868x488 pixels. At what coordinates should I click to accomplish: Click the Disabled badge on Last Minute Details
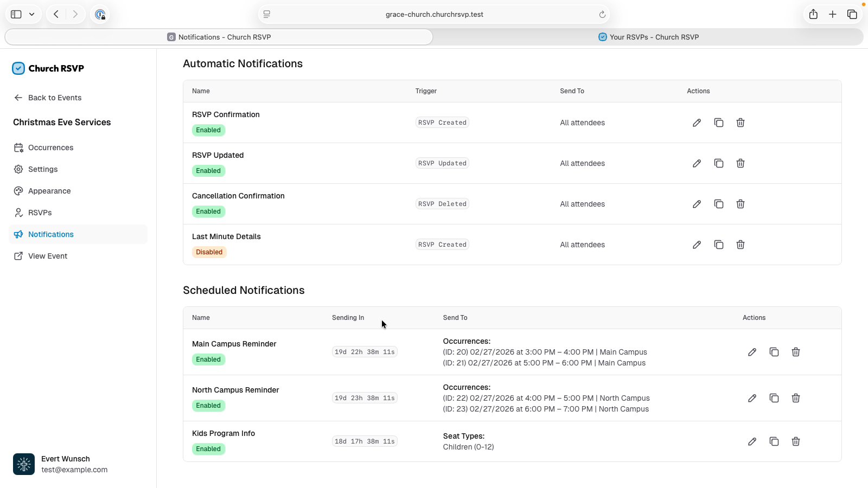tap(209, 252)
